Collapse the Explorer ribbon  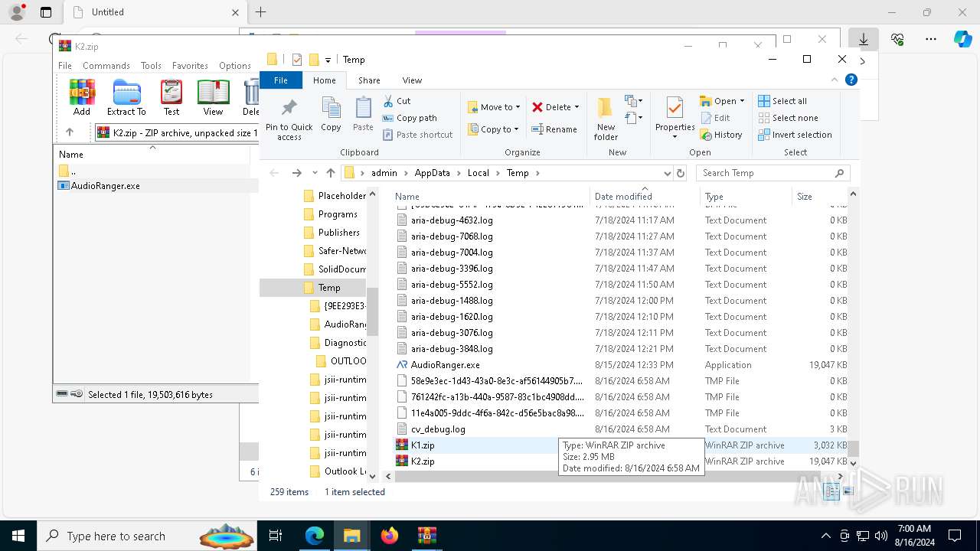[x=835, y=80]
